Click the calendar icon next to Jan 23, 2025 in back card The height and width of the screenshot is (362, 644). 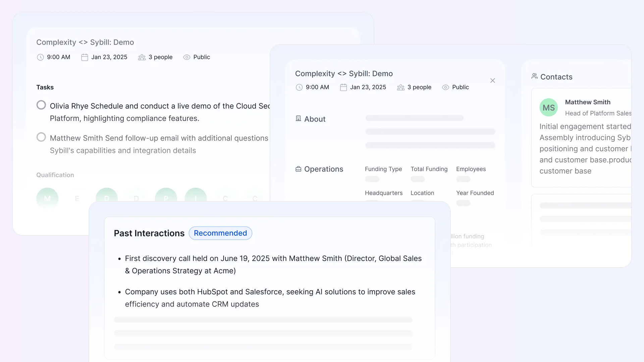tap(85, 57)
